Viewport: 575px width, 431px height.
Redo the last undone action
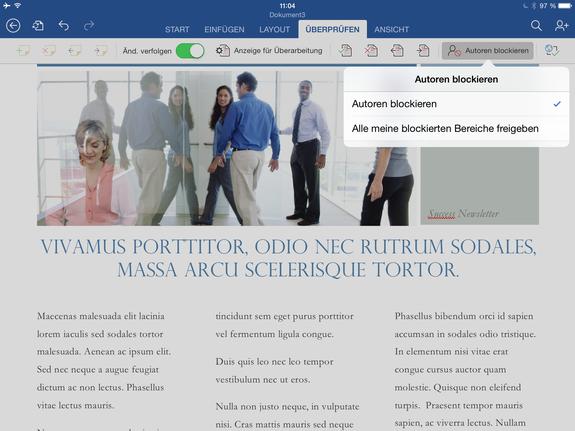pos(89,26)
